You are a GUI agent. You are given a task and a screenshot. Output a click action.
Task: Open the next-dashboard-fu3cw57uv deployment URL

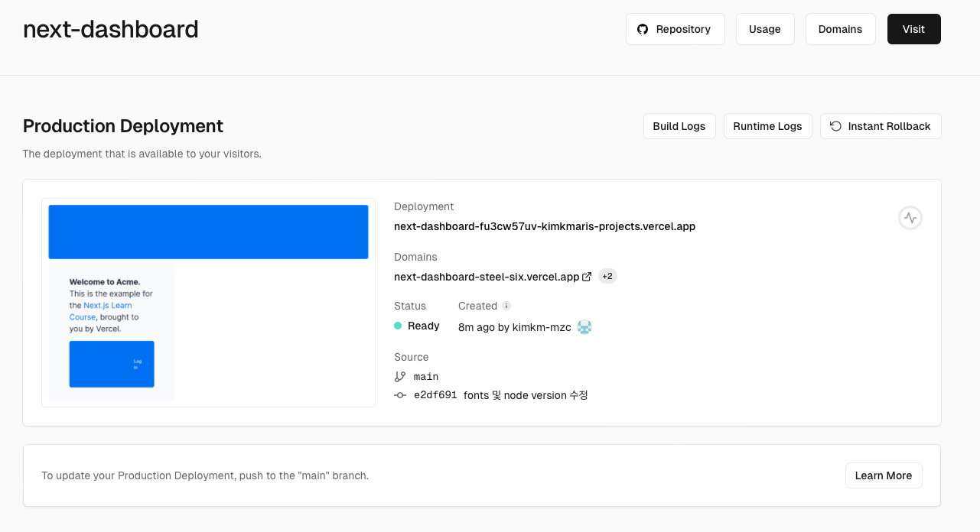pos(544,226)
